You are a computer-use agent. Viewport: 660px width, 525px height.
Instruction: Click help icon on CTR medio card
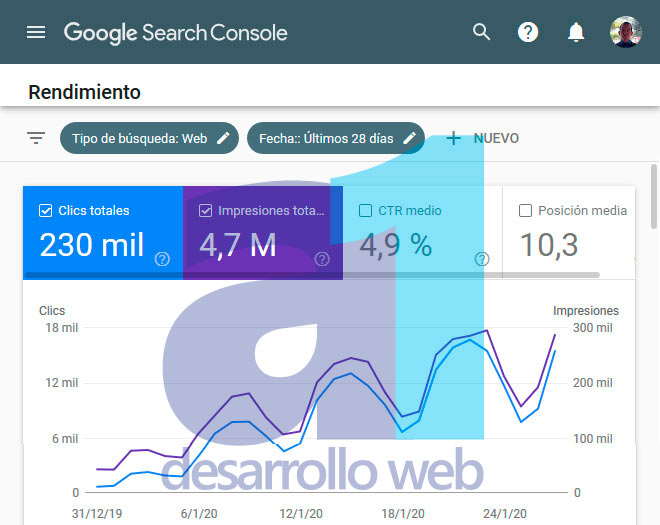click(482, 259)
